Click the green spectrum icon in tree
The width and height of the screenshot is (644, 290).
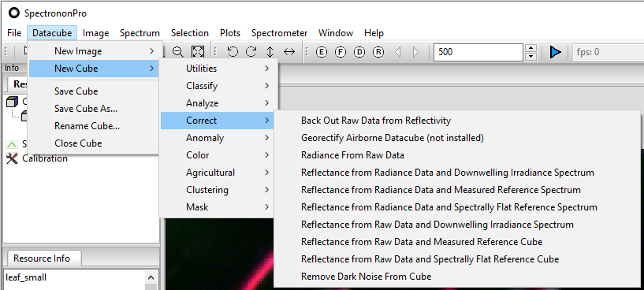pos(12,144)
